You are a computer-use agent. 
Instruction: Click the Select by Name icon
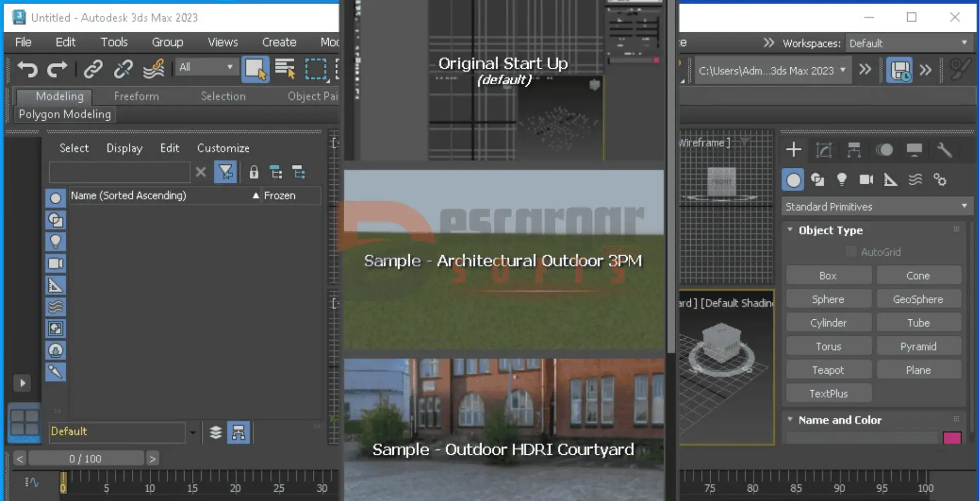click(x=285, y=68)
